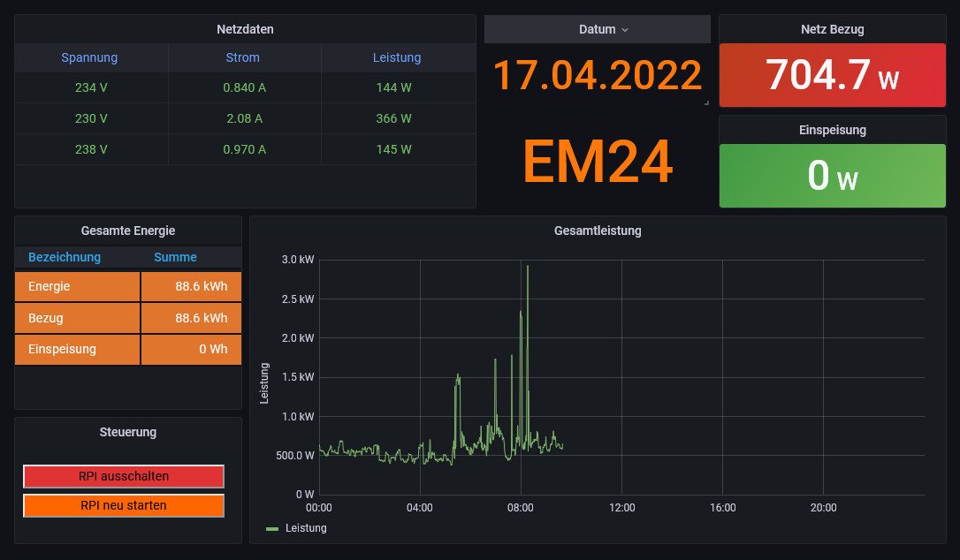Viewport: 960px width, 560px height.
Task: Click the resize handle of the Datum panel
Action: 705,103
